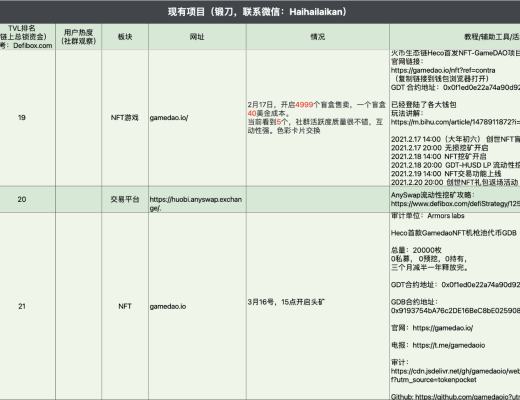Open the Github gamedaoio link

tap(455, 397)
